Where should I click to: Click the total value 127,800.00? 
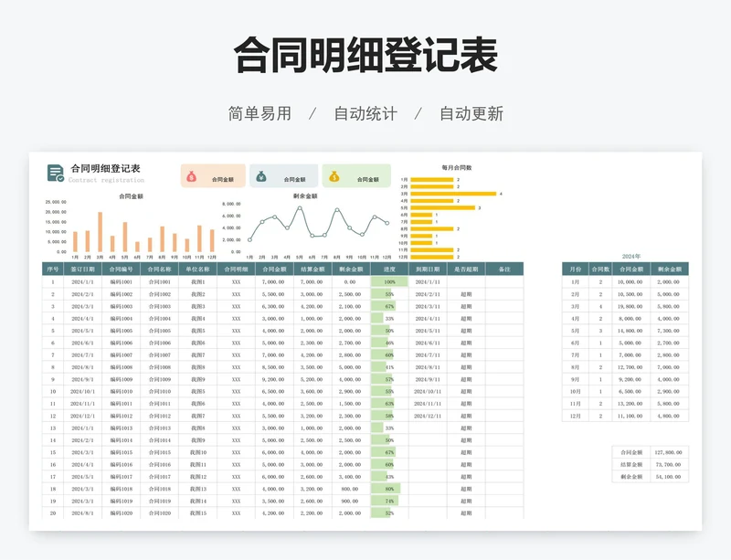(669, 452)
